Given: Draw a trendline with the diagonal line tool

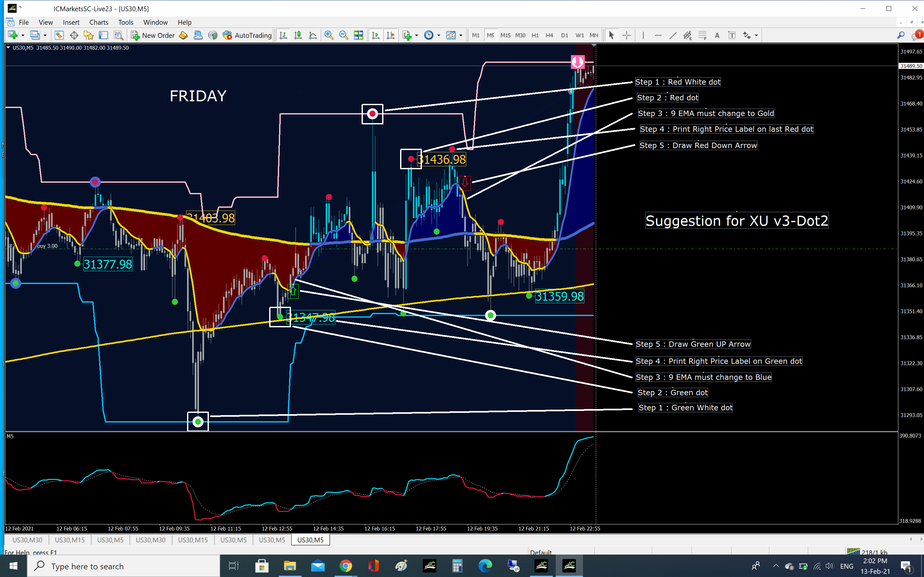Looking at the screenshot, I should [x=673, y=36].
